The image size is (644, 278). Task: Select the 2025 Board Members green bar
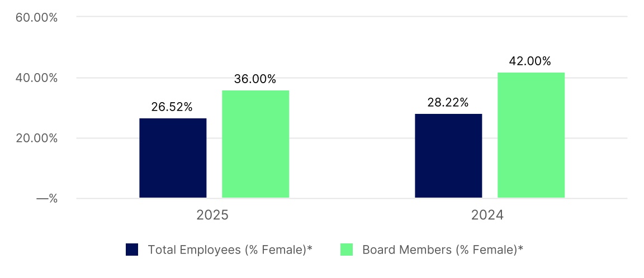pyautogui.click(x=255, y=144)
